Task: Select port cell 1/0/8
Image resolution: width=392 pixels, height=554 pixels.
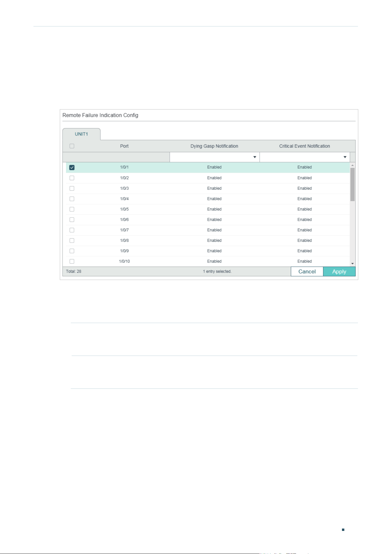Action: 124,241
